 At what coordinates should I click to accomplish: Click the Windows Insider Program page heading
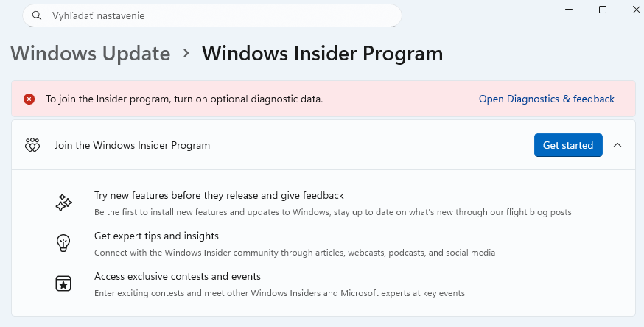pos(322,54)
